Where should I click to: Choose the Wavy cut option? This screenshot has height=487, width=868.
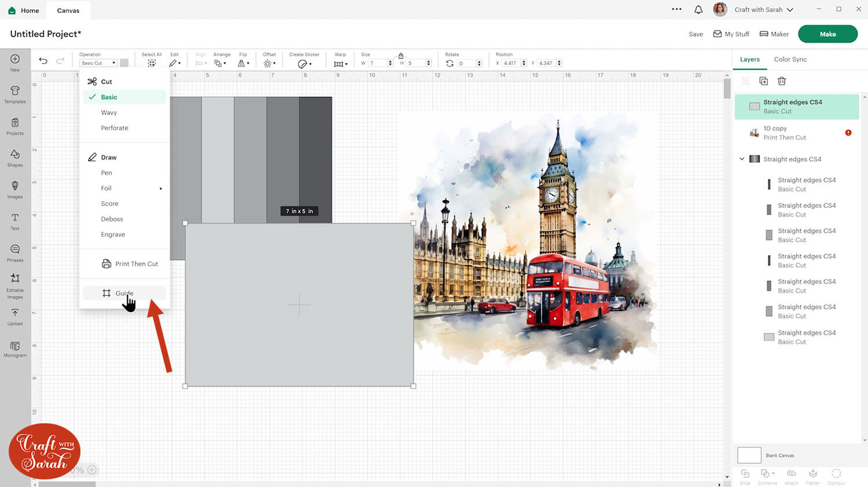tap(109, 113)
